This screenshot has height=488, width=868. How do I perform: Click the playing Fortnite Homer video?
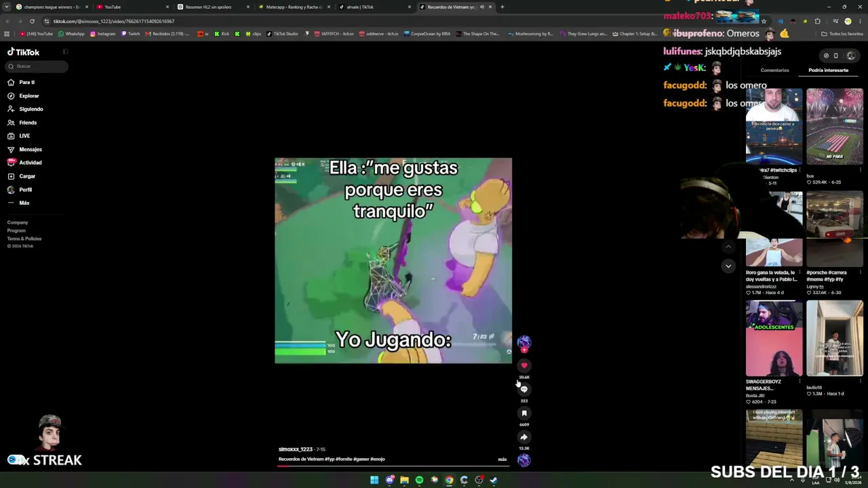point(393,261)
